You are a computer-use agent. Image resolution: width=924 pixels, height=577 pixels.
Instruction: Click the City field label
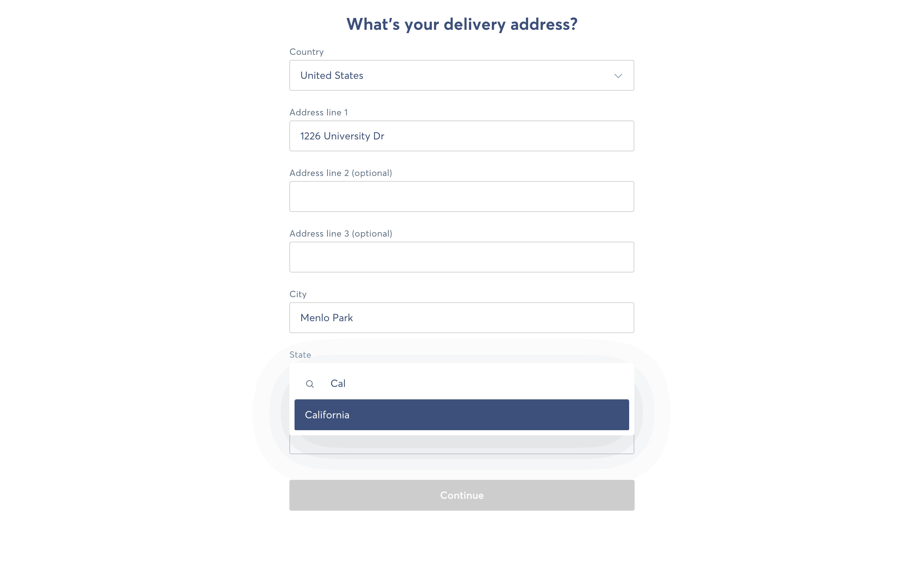(298, 294)
